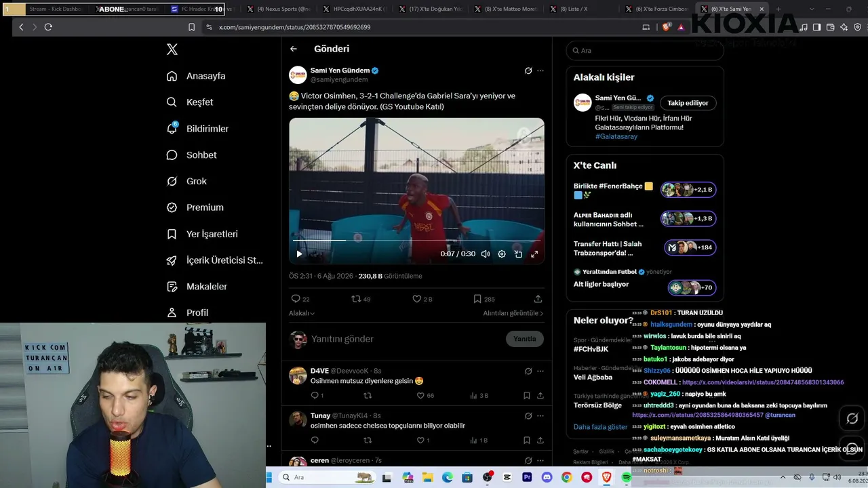Image resolution: width=868 pixels, height=488 pixels.
Task: Bookmark the Sami Yen Gündem post
Action: click(484, 299)
